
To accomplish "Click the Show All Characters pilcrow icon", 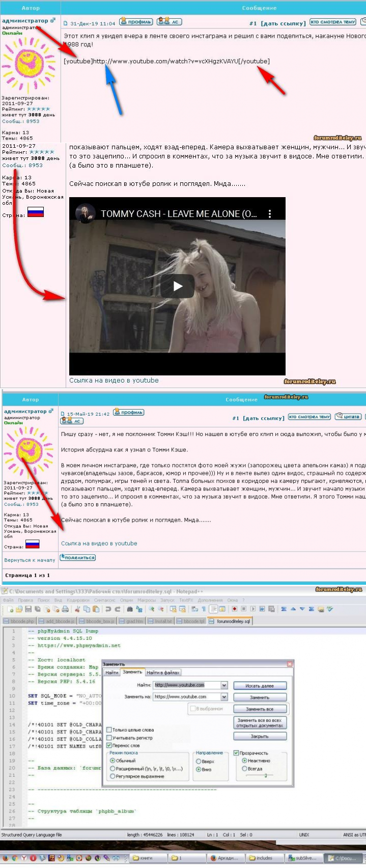I will click(204, 609).
